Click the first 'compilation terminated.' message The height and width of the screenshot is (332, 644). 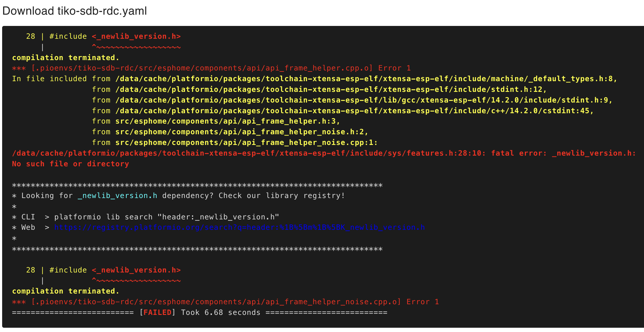[x=66, y=58]
